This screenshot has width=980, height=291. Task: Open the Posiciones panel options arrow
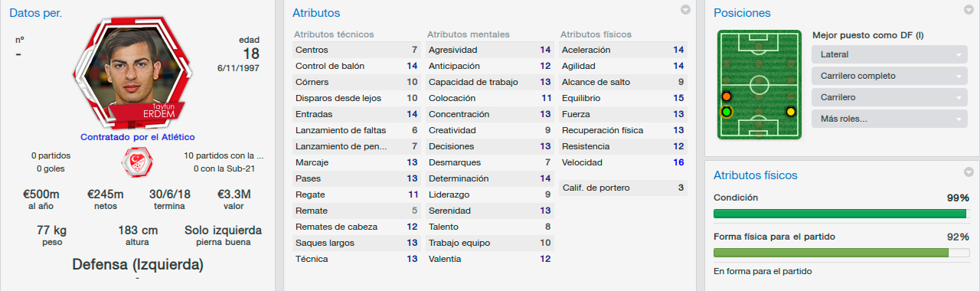pyautogui.click(x=969, y=10)
